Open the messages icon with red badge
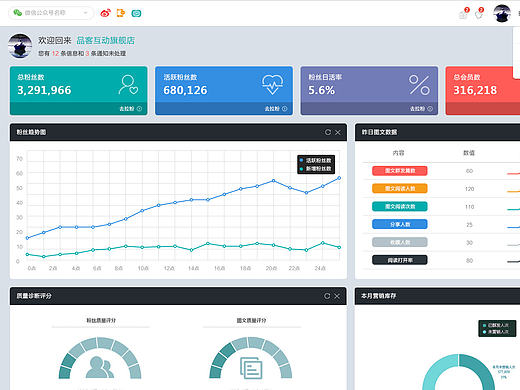Screen dimensions: 520x390 [463, 14]
